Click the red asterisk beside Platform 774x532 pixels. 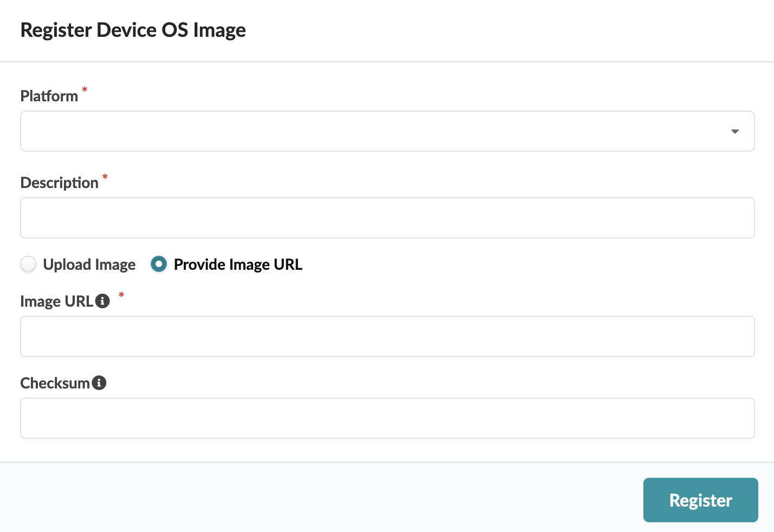click(x=85, y=90)
